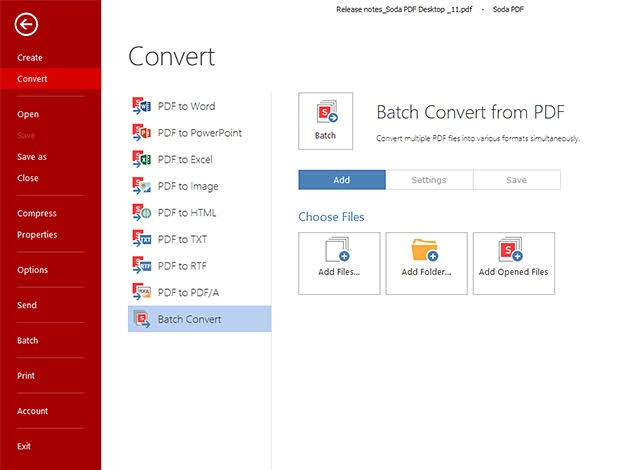Click the Batch Convert from PDF heading
640x470 pixels.
471,112
